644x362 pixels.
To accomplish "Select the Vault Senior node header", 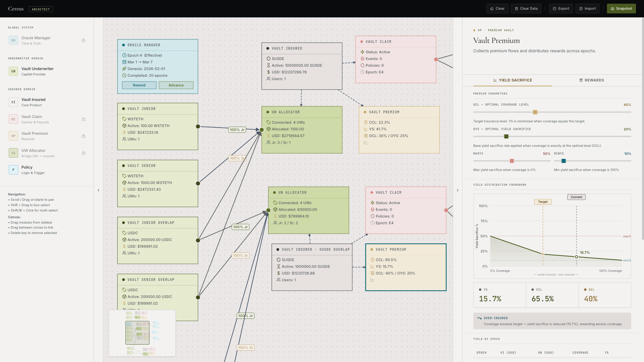I will click(x=158, y=166).
